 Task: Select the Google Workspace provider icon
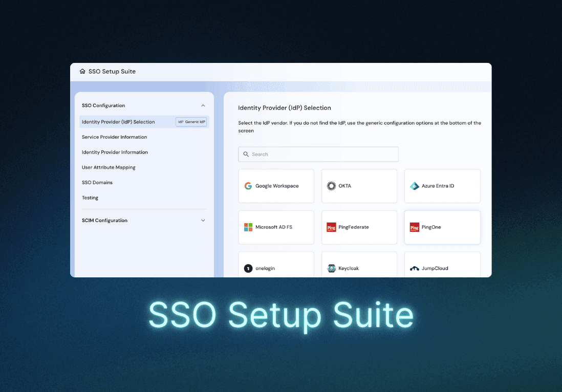[248, 186]
